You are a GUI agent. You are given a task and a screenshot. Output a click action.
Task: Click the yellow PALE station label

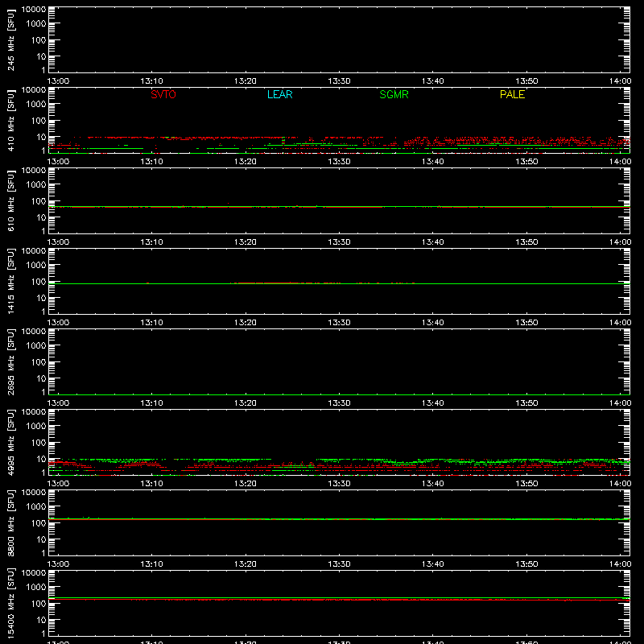[512, 94]
